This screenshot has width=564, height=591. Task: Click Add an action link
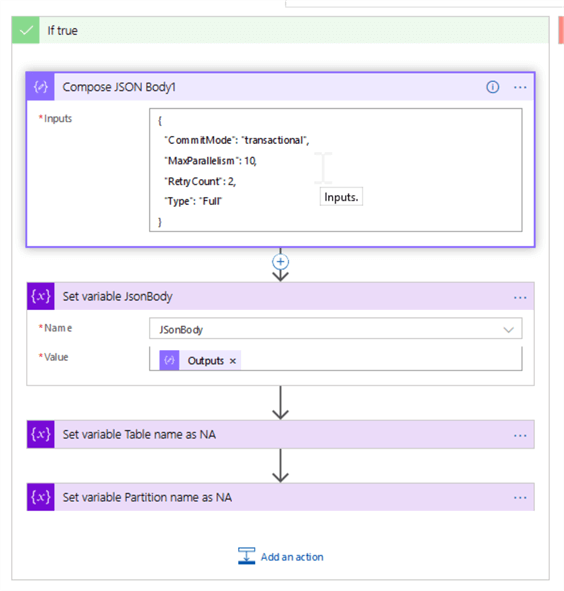pos(292,557)
